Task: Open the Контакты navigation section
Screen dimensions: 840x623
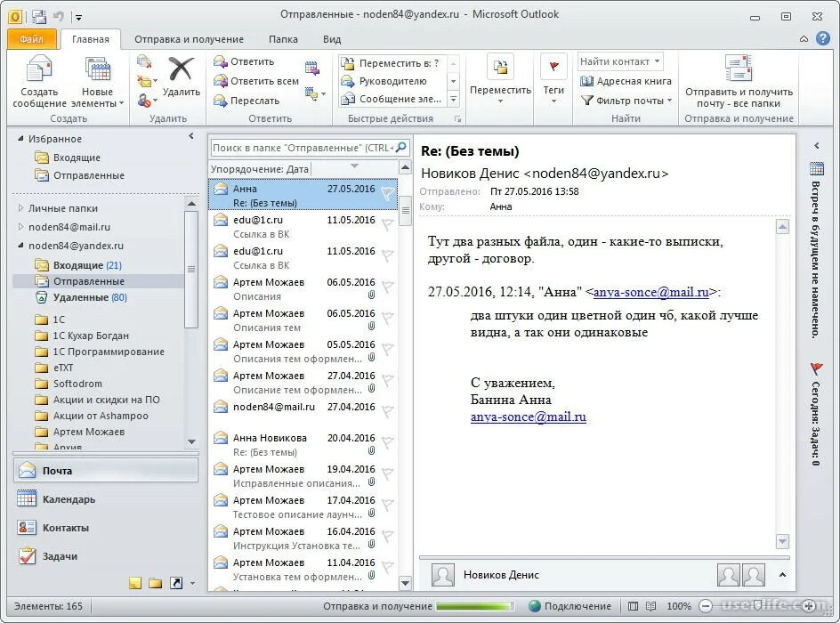Action: tap(106, 528)
